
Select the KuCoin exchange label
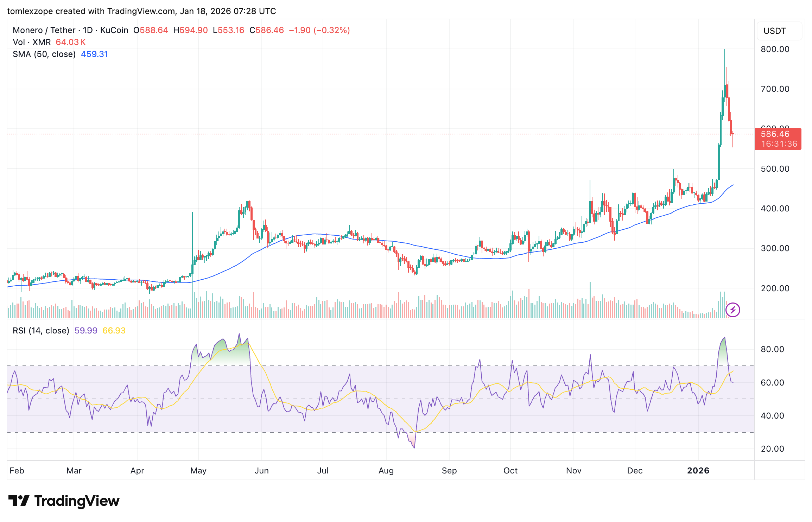click(x=114, y=30)
